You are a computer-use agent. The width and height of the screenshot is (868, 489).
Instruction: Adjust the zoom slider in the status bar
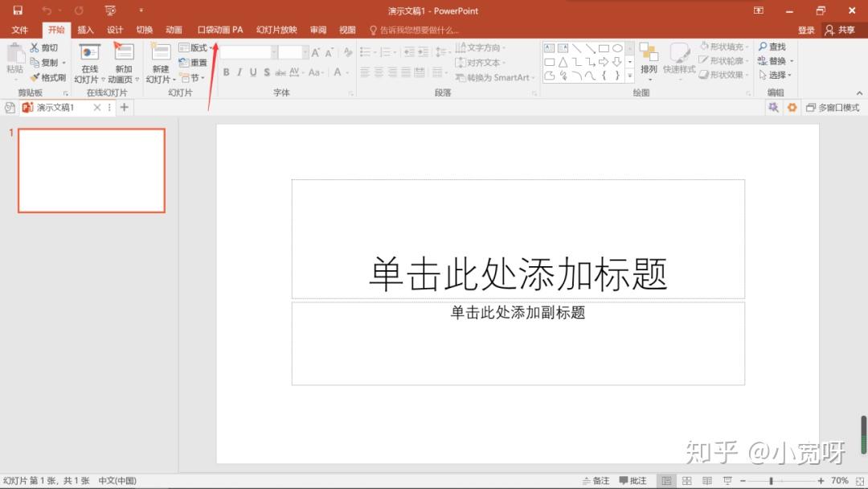click(x=771, y=481)
